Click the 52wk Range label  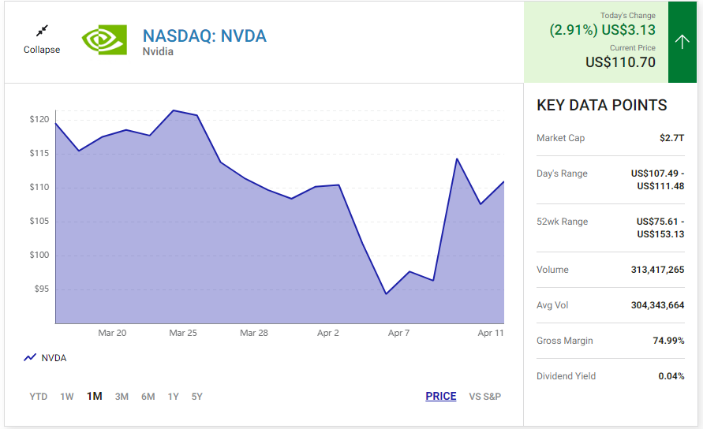tap(562, 221)
